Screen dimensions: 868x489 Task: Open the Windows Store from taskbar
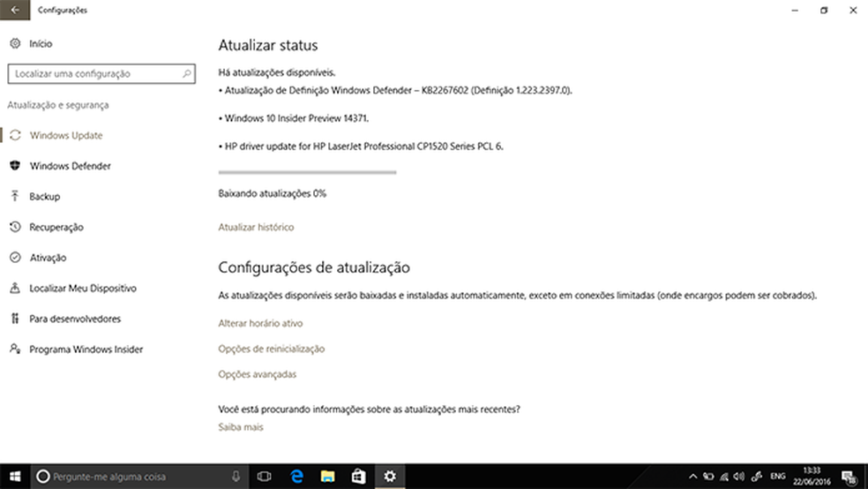pyautogui.click(x=359, y=477)
